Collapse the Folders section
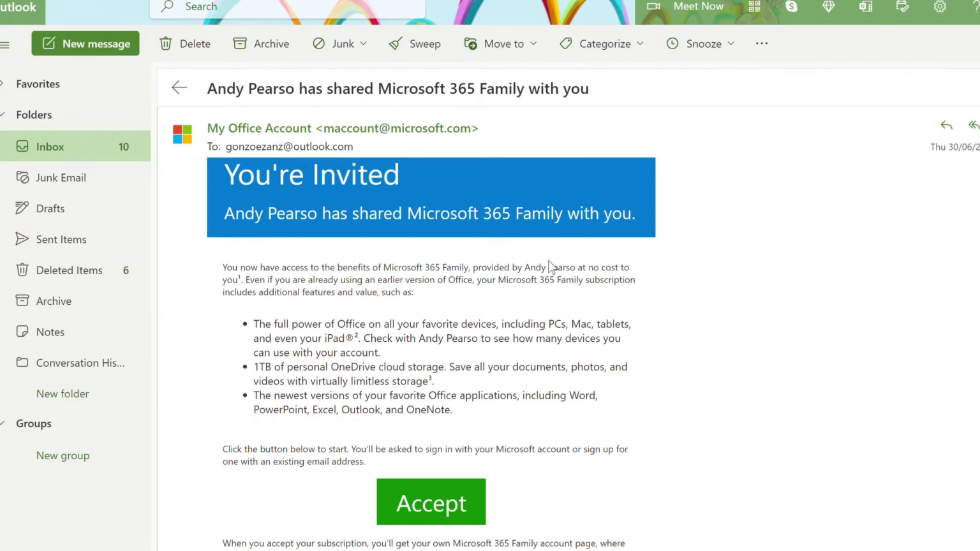The image size is (980, 551). (3, 114)
